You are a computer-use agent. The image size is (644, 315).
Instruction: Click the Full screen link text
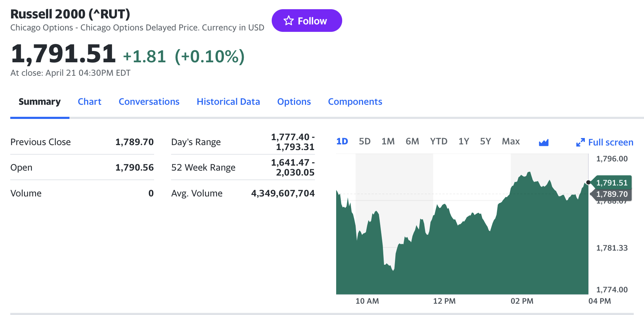tap(611, 142)
